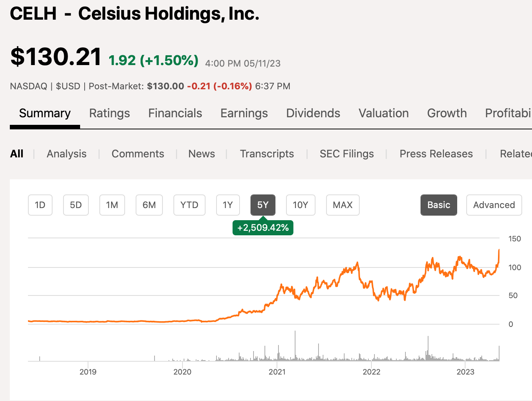
Task: Select the 5D chart range
Action: pos(76,205)
